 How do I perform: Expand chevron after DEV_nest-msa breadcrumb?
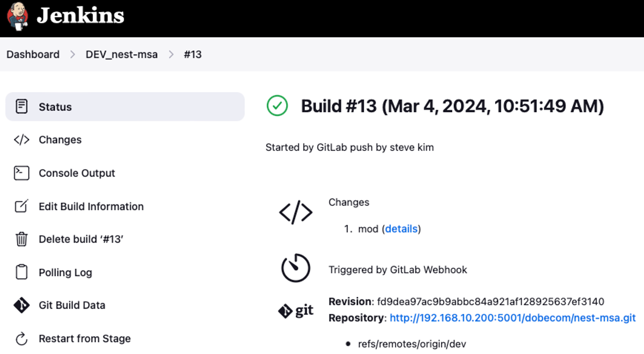171,54
